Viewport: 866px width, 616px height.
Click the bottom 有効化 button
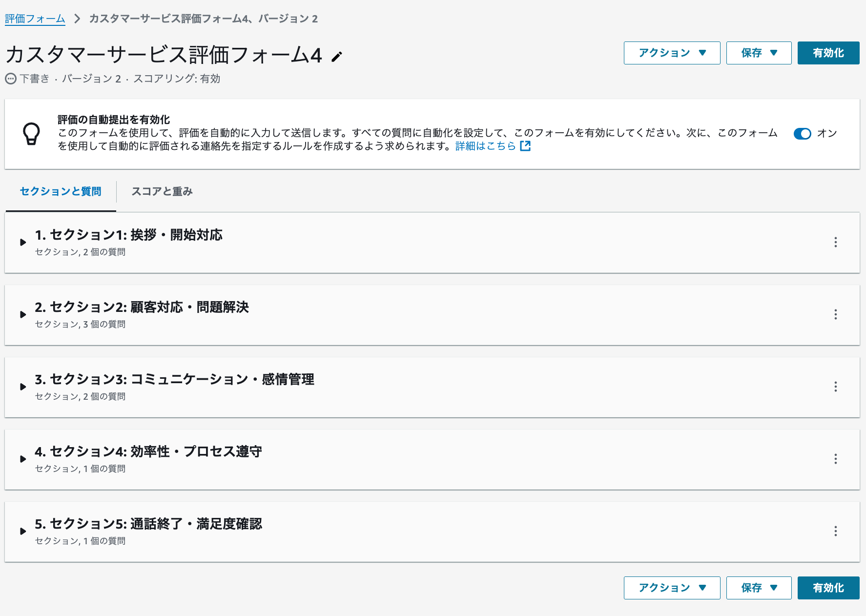pos(828,588)
